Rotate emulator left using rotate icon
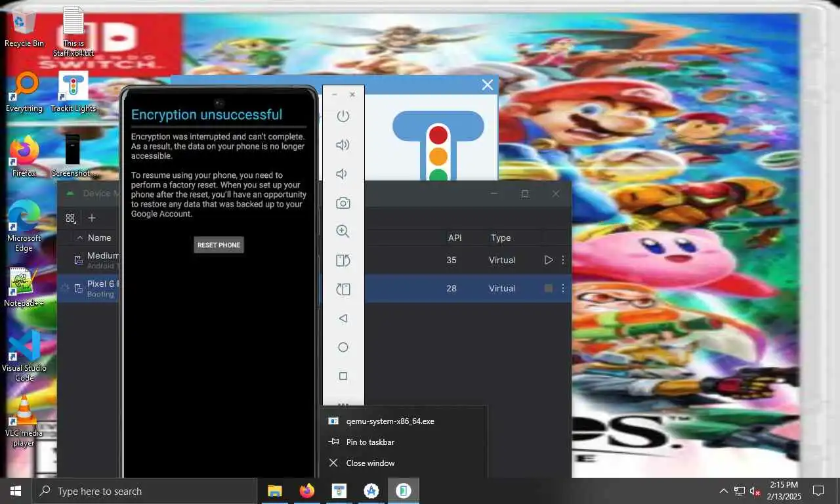Viewport: 840px width, 504px height. [343, 261]
